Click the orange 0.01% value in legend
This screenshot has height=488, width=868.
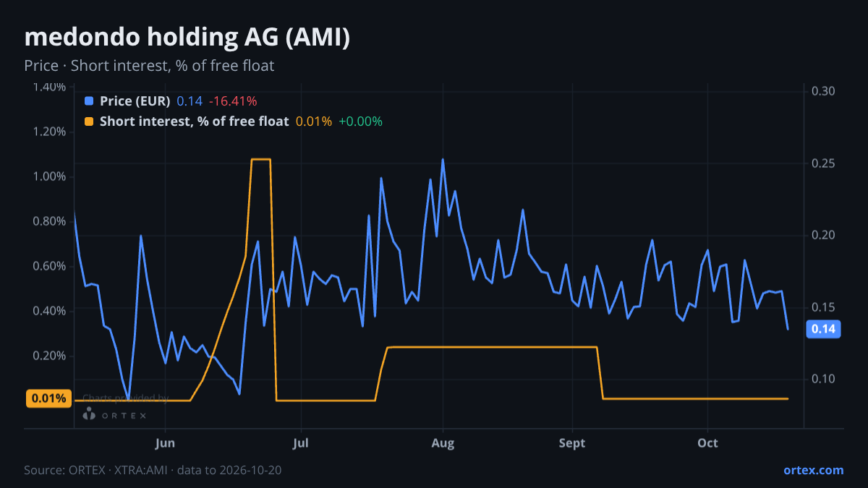(x=314, y=121)
